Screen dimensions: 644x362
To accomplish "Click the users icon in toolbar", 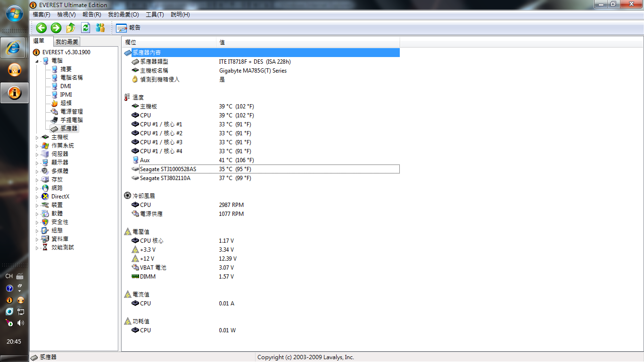I will tap(100, 28).
